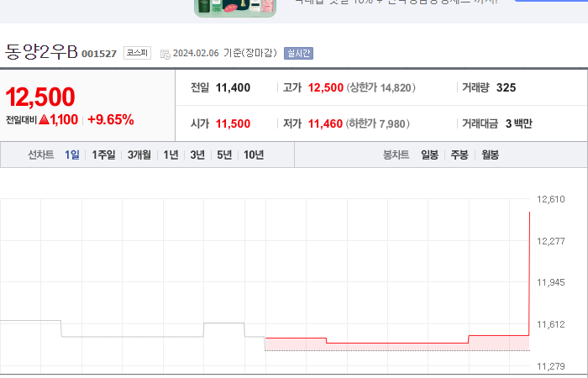588x378 pixels.
Task: Click the red up-triangle change indicator
Action: coord(45,119)
